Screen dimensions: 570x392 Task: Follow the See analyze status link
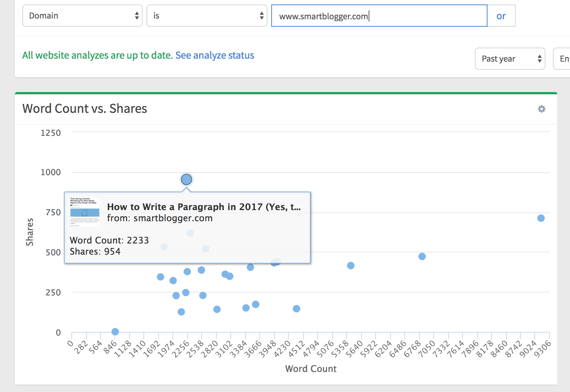point(215,55)
